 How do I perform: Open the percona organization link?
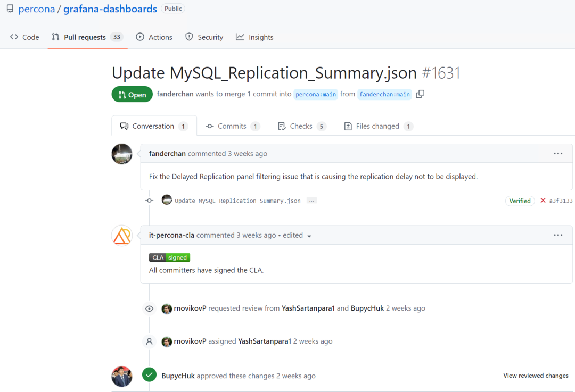coord(36,9)
